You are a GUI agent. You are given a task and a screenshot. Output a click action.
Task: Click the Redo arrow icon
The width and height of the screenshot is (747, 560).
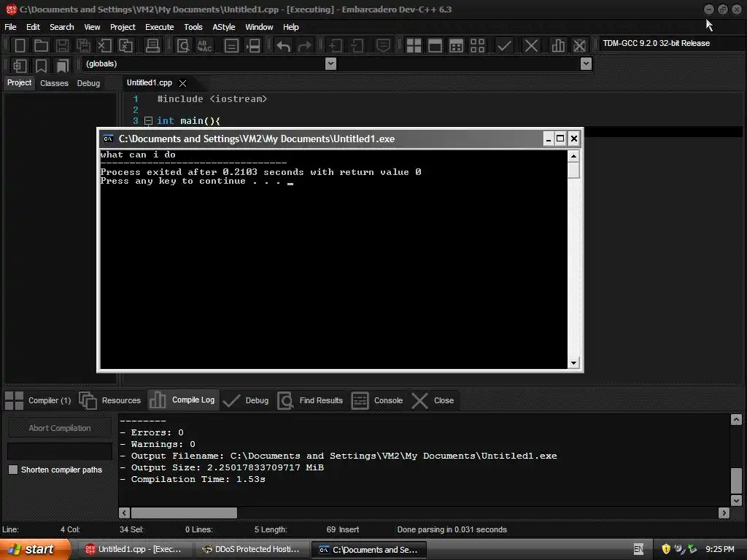[305, 46]
